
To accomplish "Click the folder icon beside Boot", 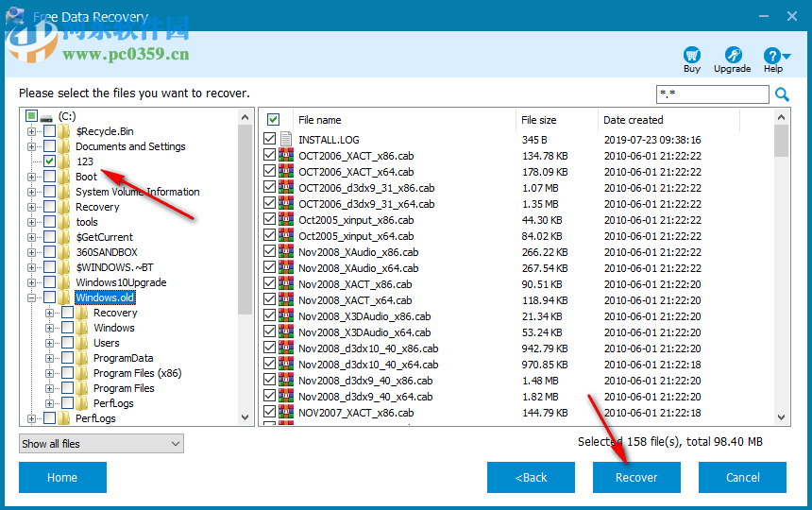I will (x=63, y=177).
